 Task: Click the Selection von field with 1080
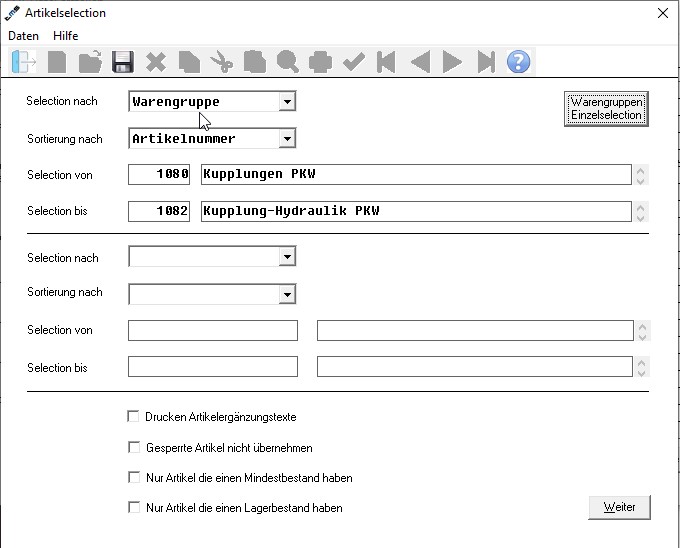159,174
